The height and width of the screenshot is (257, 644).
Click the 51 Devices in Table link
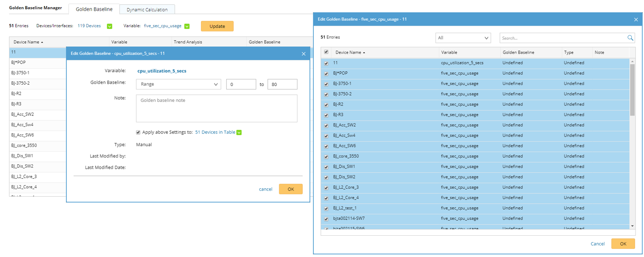tap(215, 132)
